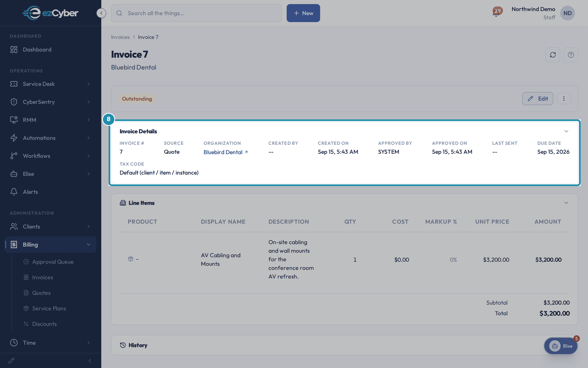
Task: Click the $3,200.00 line item amount
Action: point(548,260)
